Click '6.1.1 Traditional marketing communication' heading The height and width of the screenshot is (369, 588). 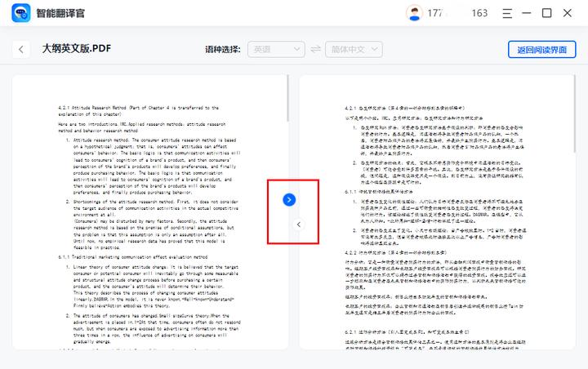[x=133, y=257]
